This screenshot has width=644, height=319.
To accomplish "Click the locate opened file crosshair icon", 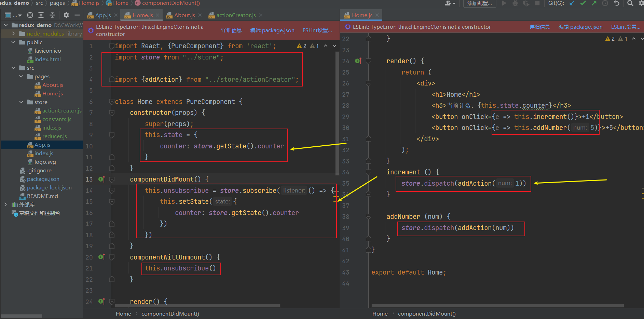I will coord(30,15).
